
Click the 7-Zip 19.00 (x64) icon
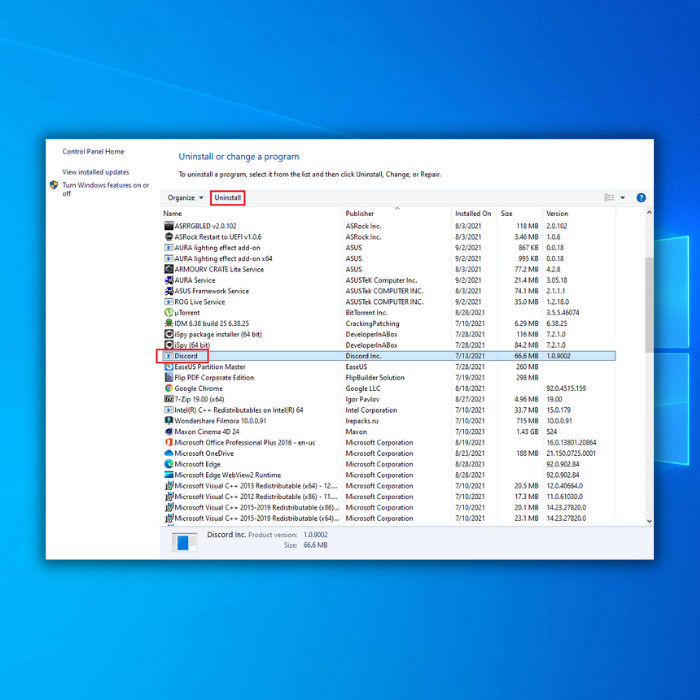pos(168,399)
